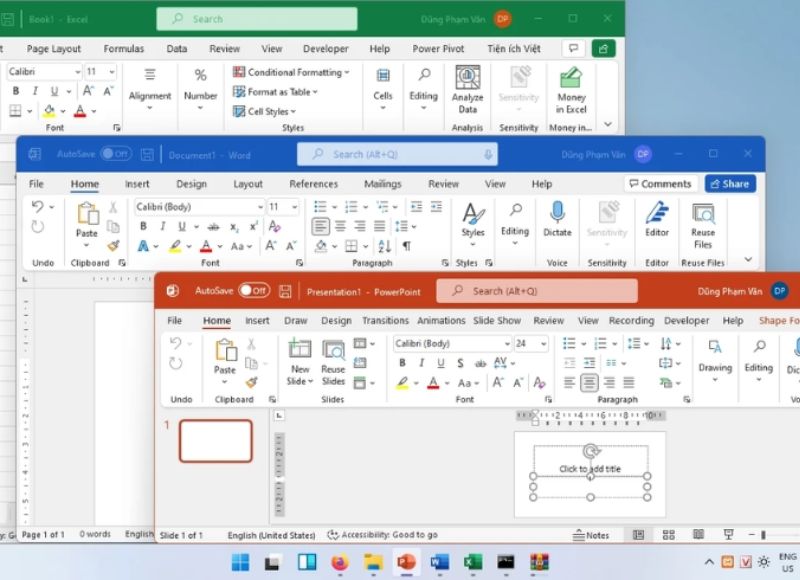The width and height of the screenshot is (800, 580).
Task: Click Reuse Slides in PowerPoint
Action: point(333,350)
